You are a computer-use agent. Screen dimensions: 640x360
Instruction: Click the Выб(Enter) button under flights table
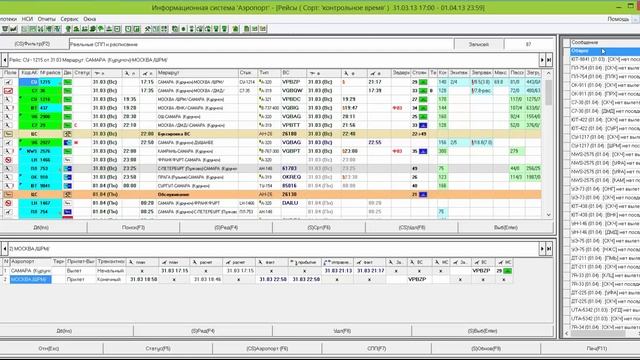[505, 227]
